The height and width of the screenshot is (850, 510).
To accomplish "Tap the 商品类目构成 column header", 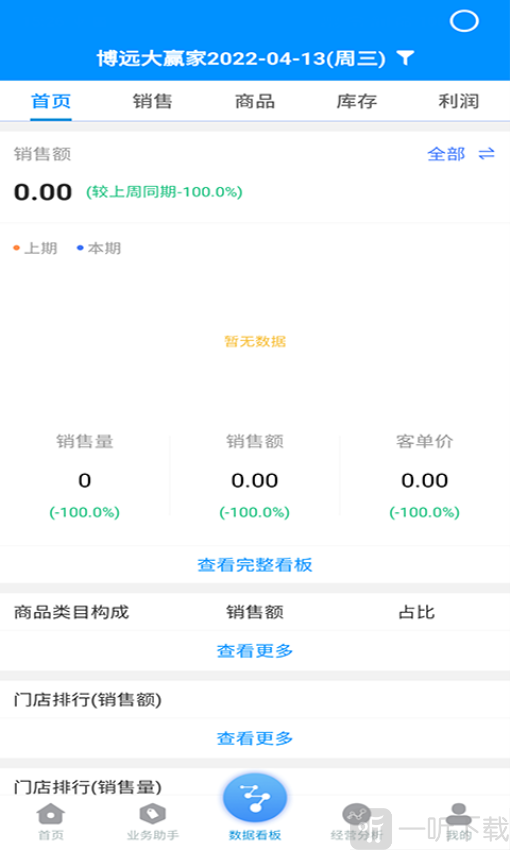I will click(x=72, y=612).
